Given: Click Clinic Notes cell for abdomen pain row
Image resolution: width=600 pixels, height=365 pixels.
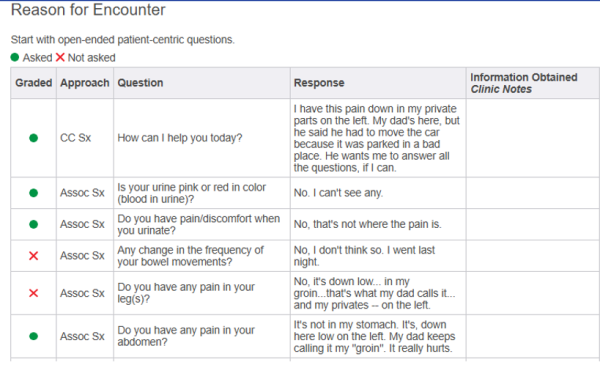Looking at the screenshot, I should [x=533, y=336].
